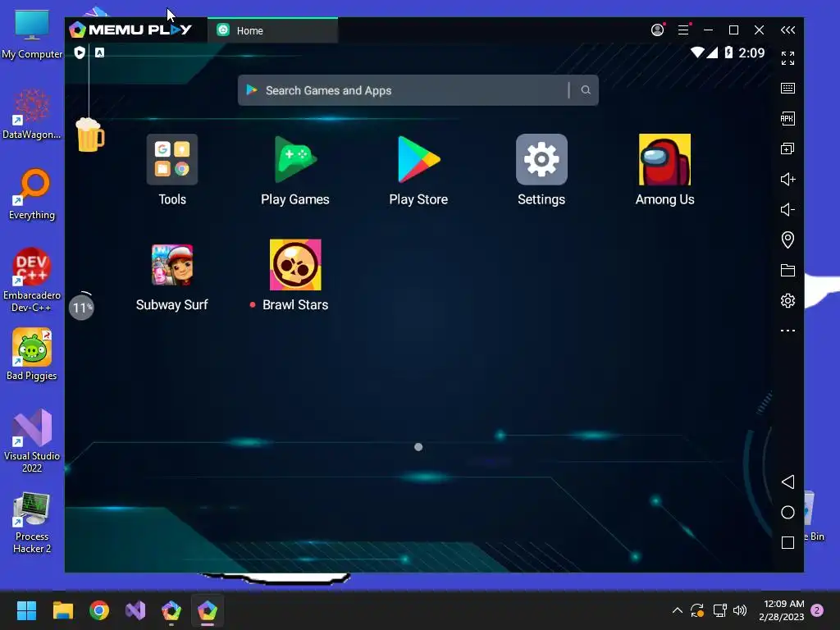Open taskbar clock and date

pyautogui.click(x=782, y=610)
